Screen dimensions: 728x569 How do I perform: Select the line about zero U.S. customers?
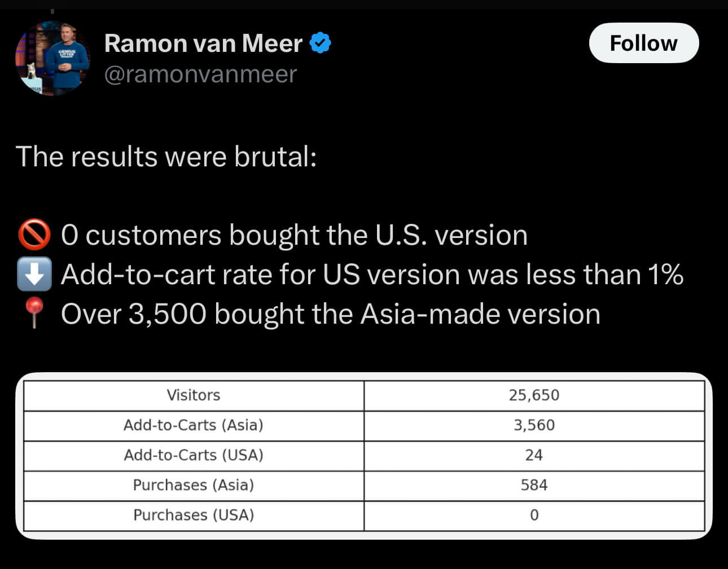pyautogui.click(x=294, y=235)
